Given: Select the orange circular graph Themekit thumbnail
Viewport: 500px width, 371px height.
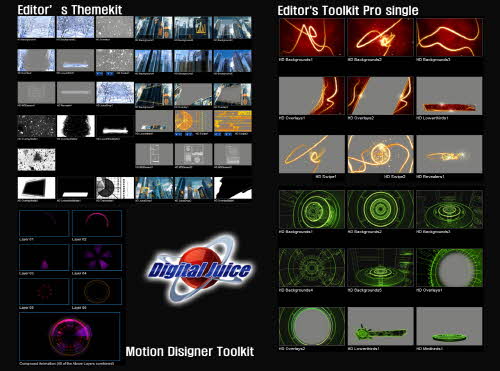Looking at the screenshot, I should click(193, 121).
